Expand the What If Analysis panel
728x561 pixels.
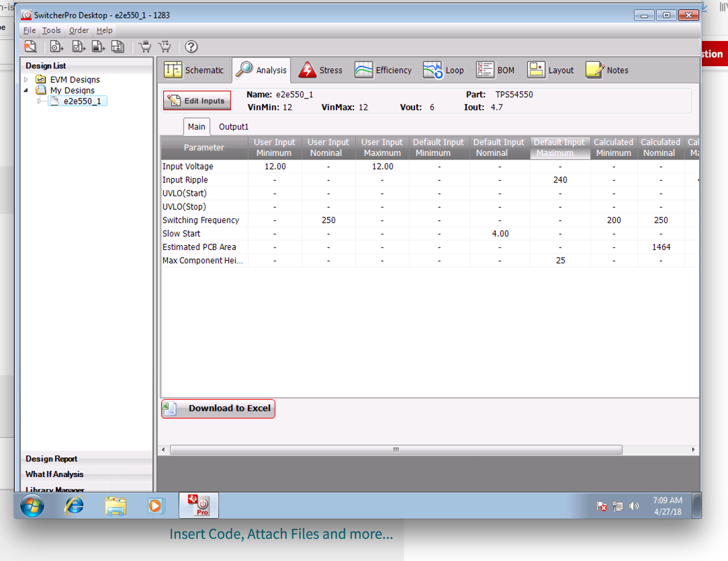click(x=86, y=474)
